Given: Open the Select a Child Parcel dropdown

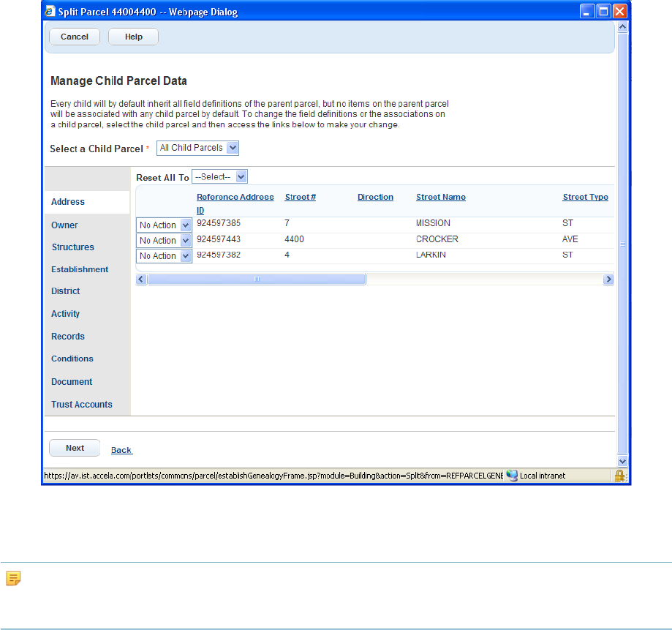Looking at the screenshot, I should pos(197,148).
